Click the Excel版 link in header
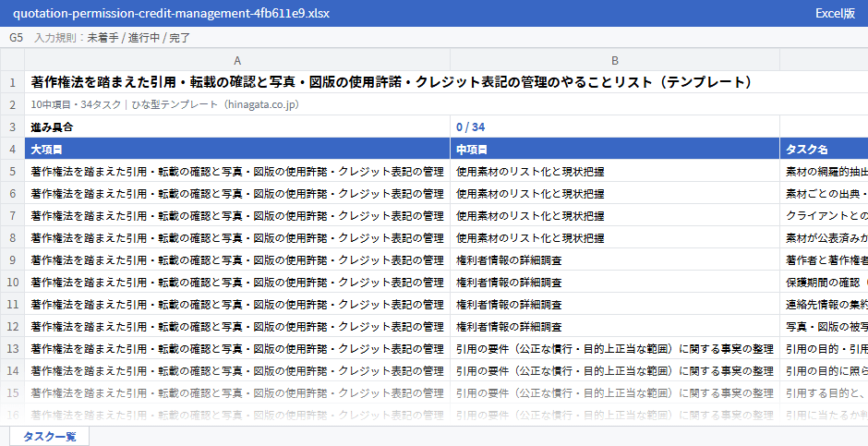Screen dimensions: 868x446 point(835,13)
